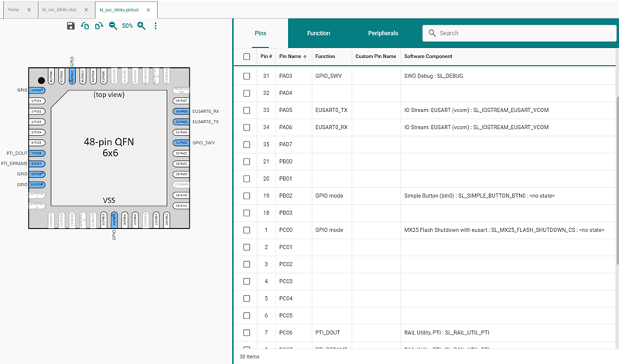This screenshot has height=364, width=619.
Task: Close the Home tab
Action: (29, 10)
